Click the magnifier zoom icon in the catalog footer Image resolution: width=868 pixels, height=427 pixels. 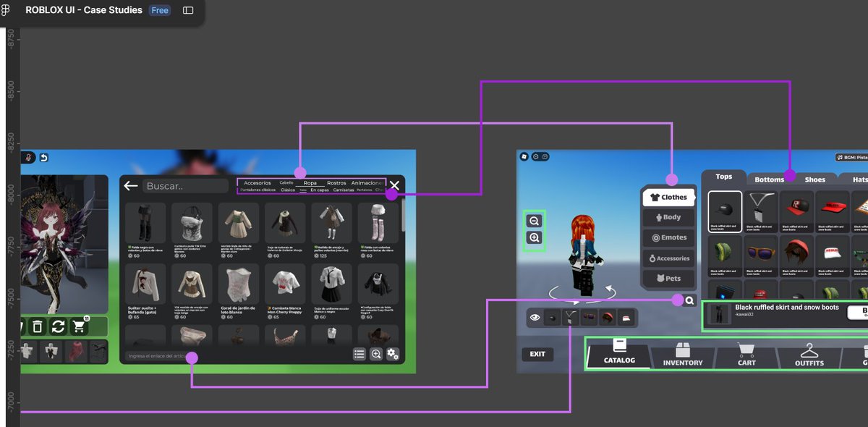pos(376,354)
